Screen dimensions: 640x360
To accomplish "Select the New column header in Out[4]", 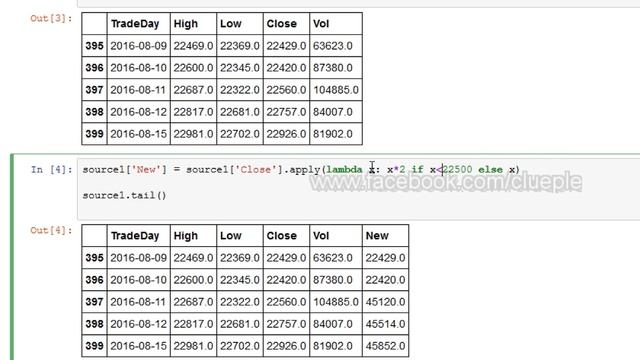I will 377,236.
